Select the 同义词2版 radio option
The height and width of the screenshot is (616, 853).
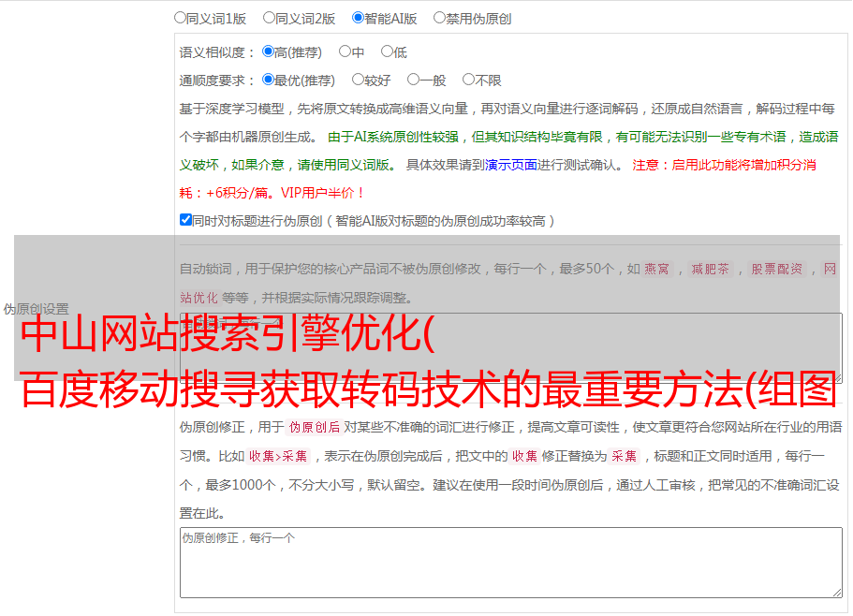tap(269, 17)
